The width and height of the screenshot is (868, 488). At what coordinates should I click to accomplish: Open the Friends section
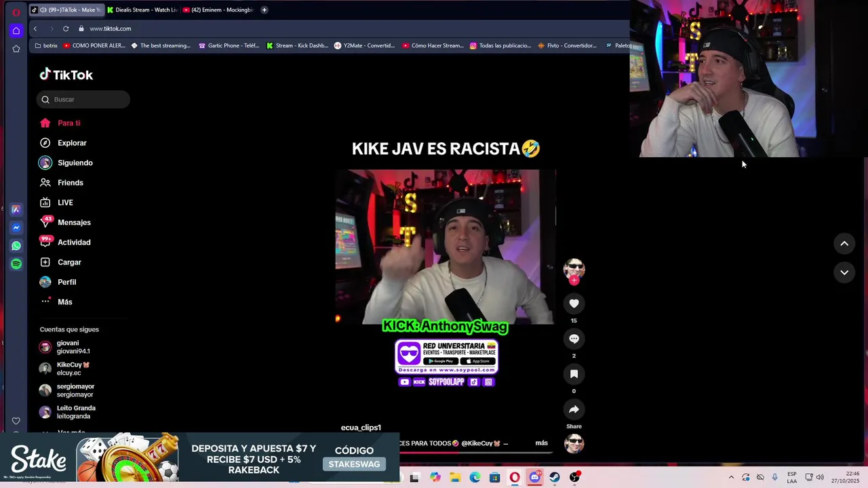(61, 183)
